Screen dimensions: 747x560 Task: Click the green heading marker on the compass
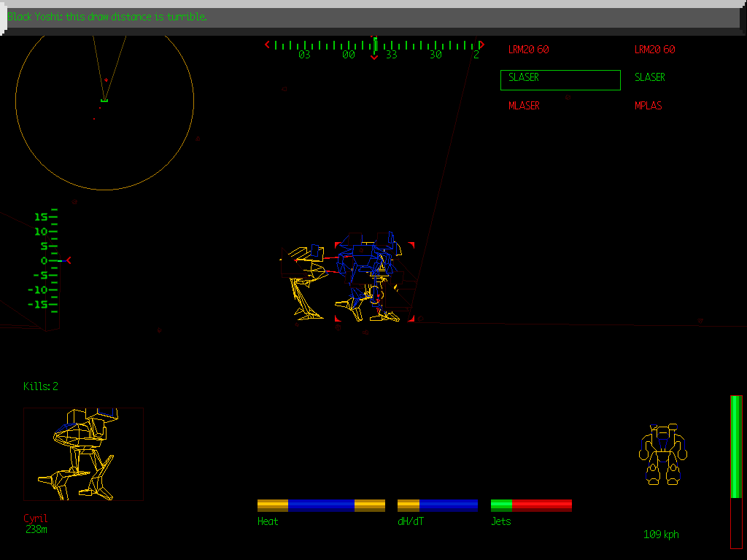374,45
